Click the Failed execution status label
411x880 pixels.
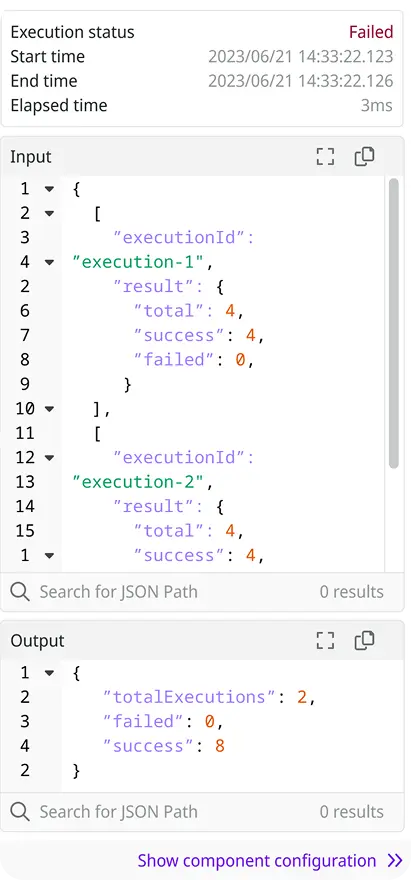click(371, 32)
